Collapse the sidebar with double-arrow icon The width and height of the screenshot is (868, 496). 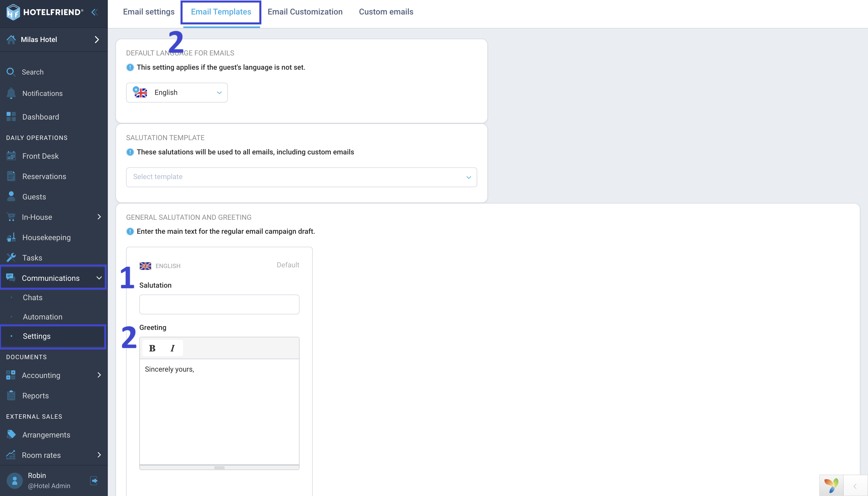tap(95, 12)
